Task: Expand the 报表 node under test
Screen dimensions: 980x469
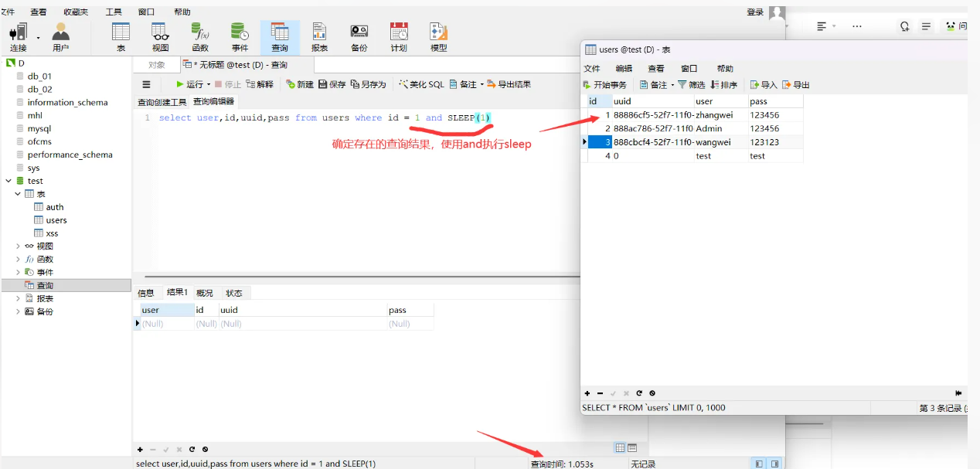Action: tap(18, 298)
